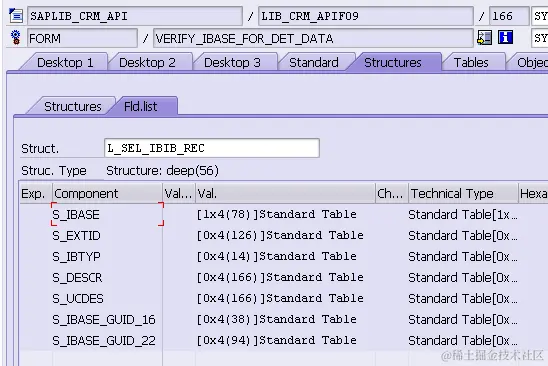Click the LIB_CRM_APIF09 include field

tap(366, 16)
